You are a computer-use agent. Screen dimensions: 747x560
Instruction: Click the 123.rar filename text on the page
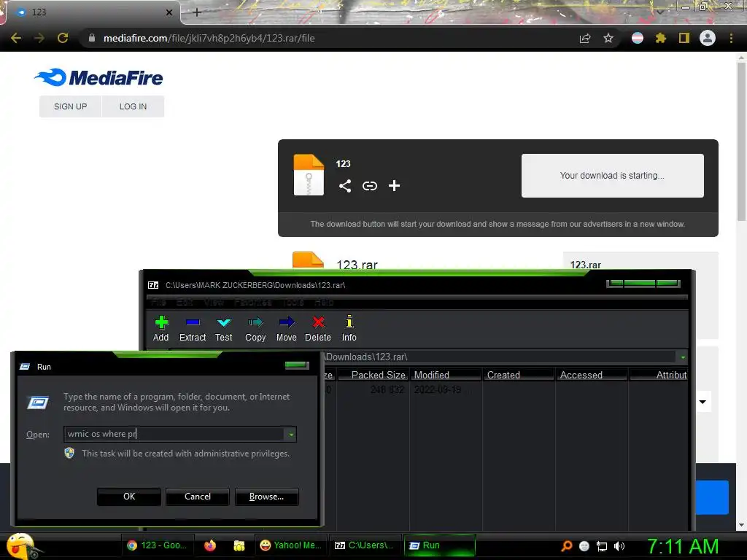point(357,264)
